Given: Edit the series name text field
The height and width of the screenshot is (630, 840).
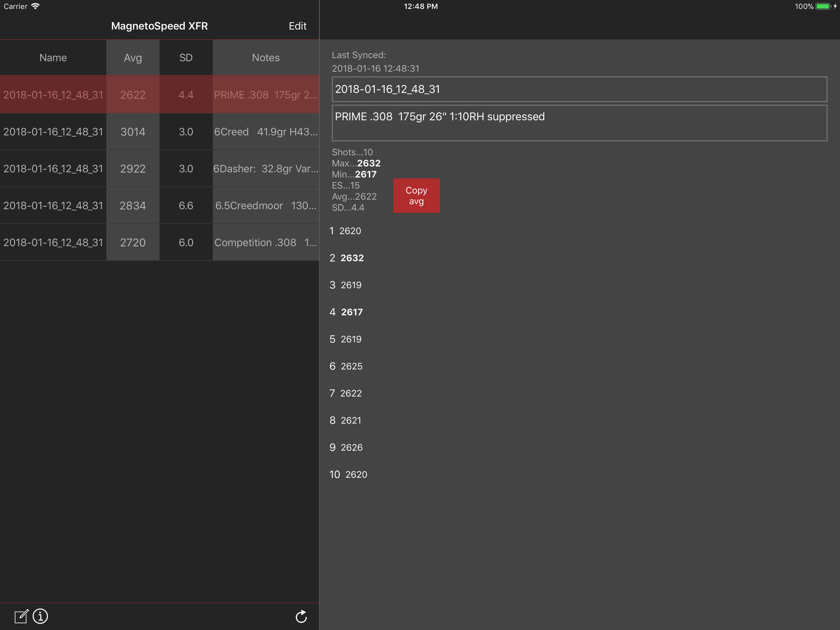Looking at the screenshot, I should point(579,89).
